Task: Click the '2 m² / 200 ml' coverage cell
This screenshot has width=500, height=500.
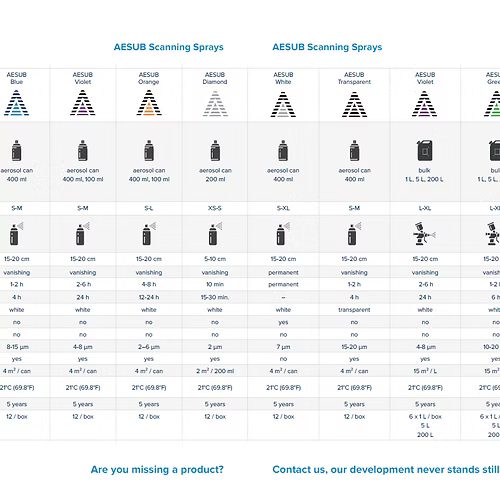Action: click(x=215, y=371)
